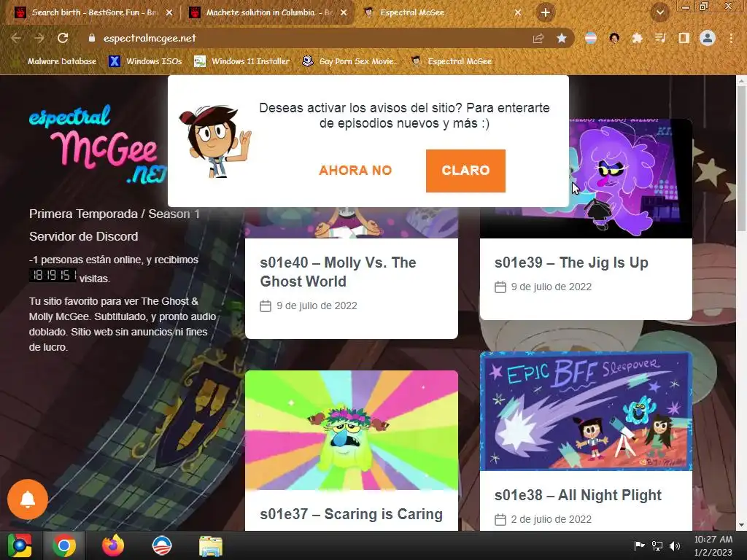Image resolution: width=747 pixels, height=560 pixels.
Task: Open s01e37 – Scaring is Caring title
Action: 352,514
